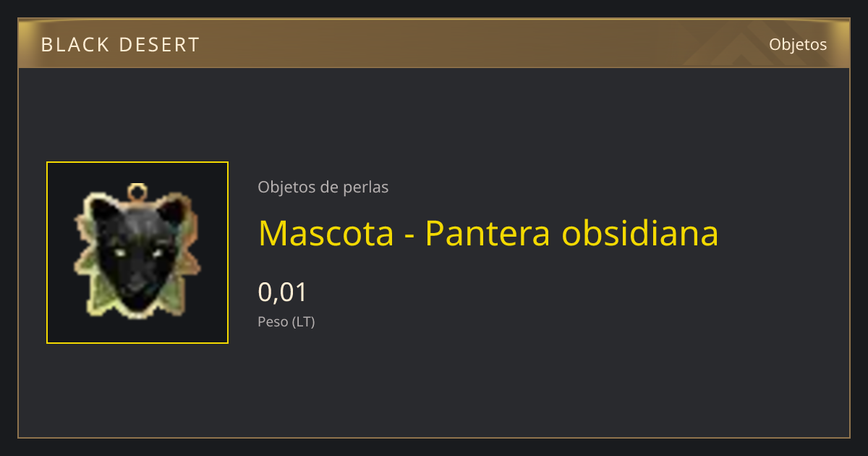This screenshot has height=456, width=868.
Task: Open the Objetos link in header
Action: point(798,44)
